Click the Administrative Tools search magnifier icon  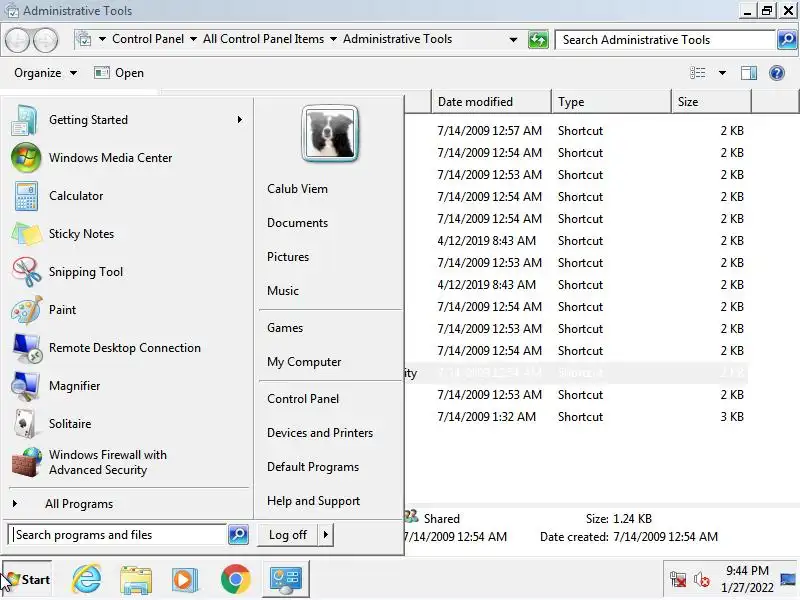click(x=787, y=39)
